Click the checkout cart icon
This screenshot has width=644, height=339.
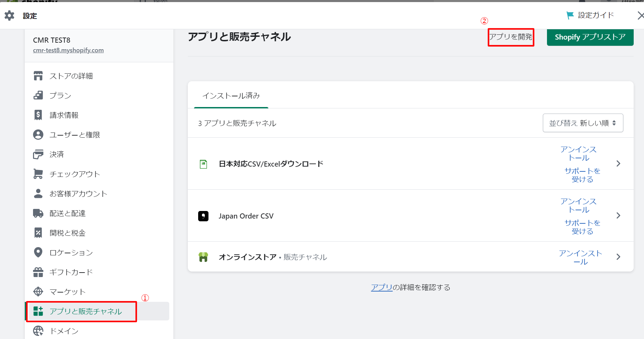click(38, 174)
